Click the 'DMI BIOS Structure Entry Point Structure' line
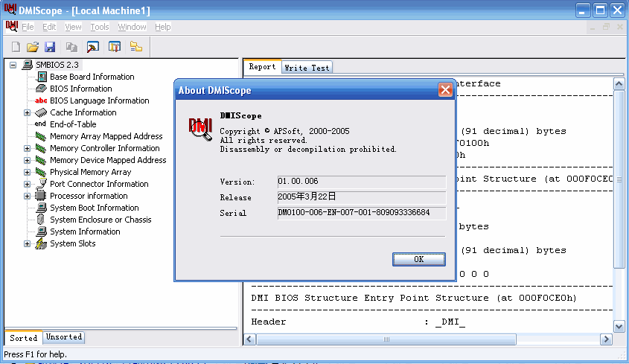 414,298
